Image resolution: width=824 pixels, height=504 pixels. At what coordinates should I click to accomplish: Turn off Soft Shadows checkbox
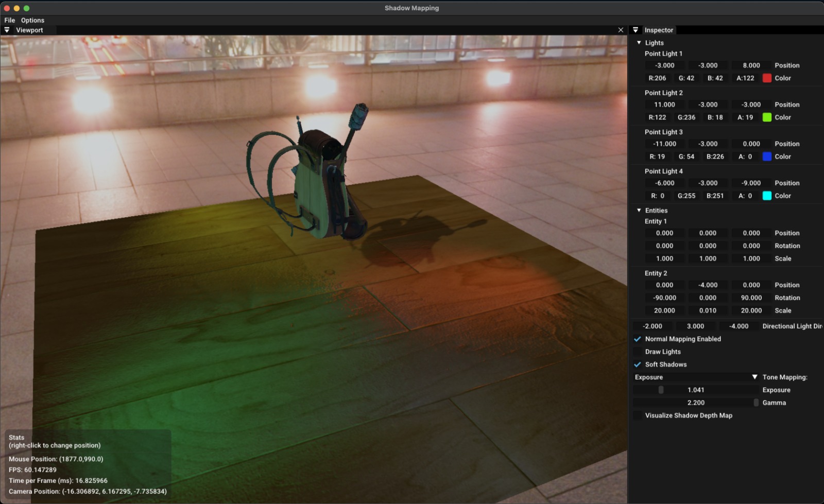(x=638, y=364)
